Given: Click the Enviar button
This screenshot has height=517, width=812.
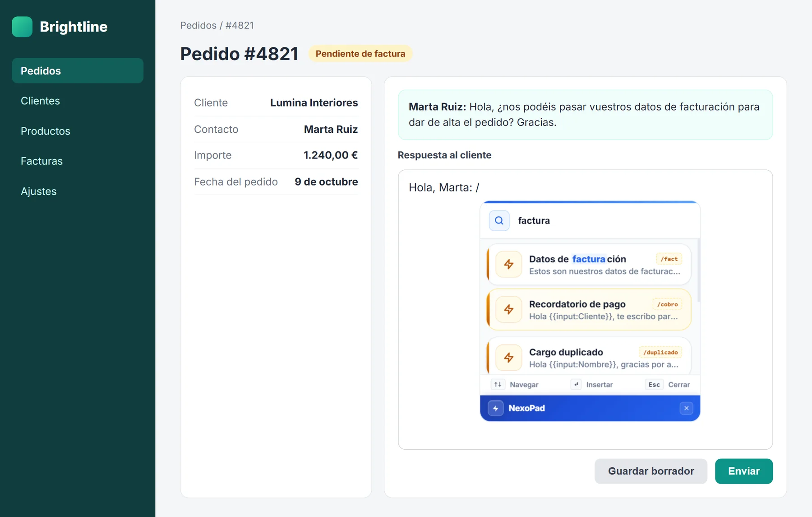Looking at the screenshot, I should 743,471.
